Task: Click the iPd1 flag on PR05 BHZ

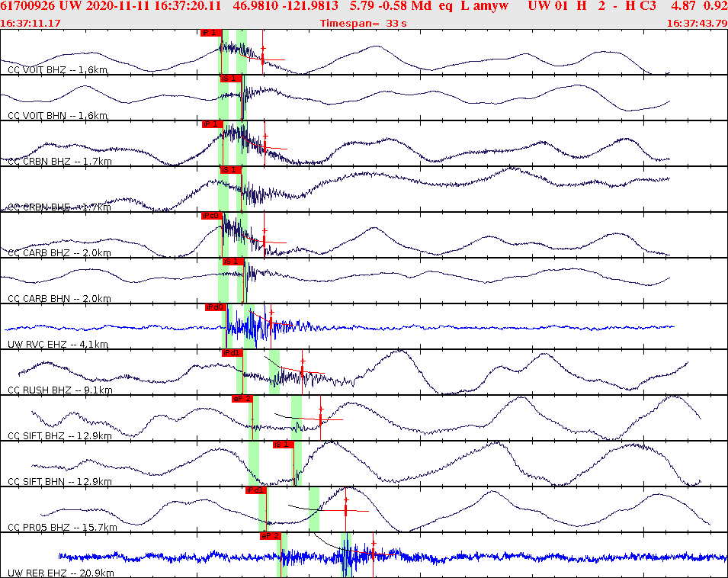Action: pyautogui.click(x=255, y=492)
